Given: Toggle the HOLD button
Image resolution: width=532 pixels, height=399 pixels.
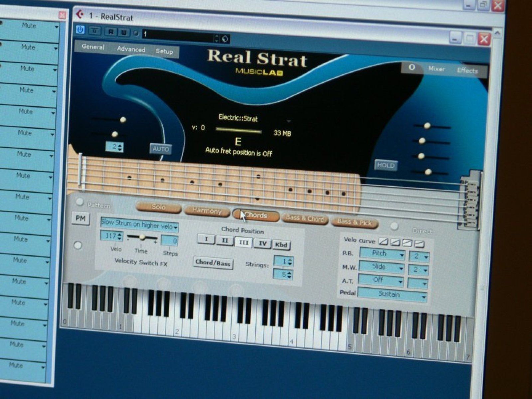Looking at the screenshot, I should point(386,165).
